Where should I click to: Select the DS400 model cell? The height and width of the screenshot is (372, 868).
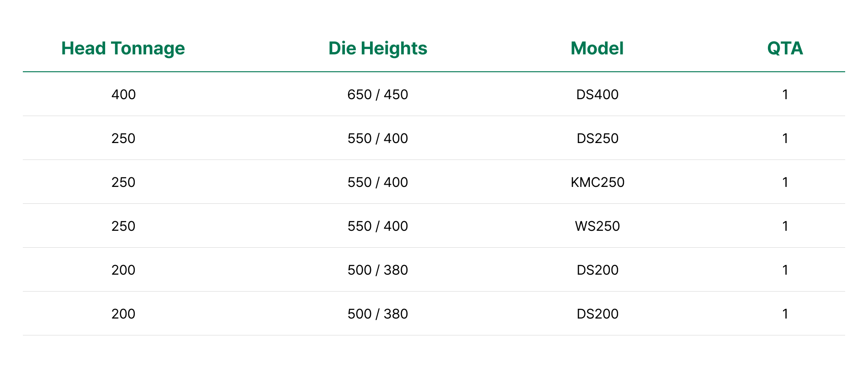597,95
